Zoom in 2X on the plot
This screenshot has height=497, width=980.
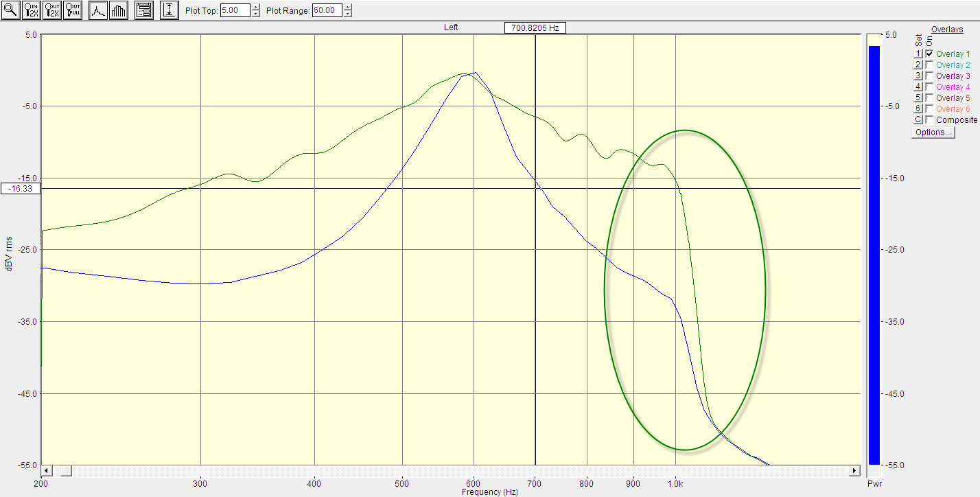(x=32, y=10)
